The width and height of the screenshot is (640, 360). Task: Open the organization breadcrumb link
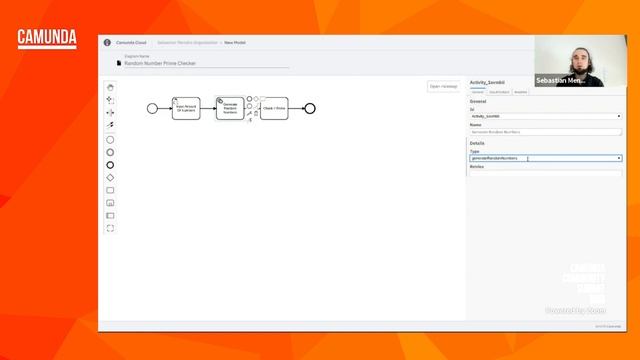[187, 42]
